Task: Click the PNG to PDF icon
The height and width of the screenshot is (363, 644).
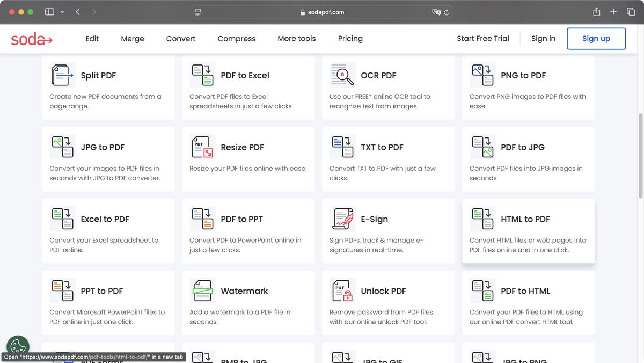Action: 481,75
